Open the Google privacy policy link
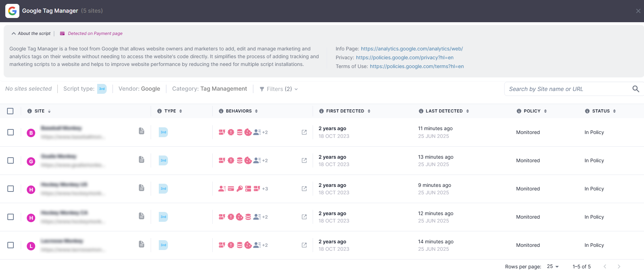 click(405, 57)
